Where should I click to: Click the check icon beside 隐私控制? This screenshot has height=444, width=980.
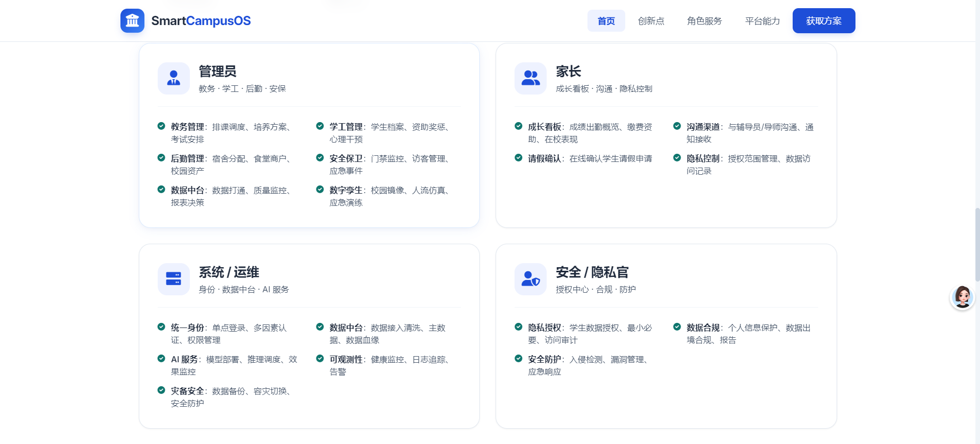[x=677, y=158]
